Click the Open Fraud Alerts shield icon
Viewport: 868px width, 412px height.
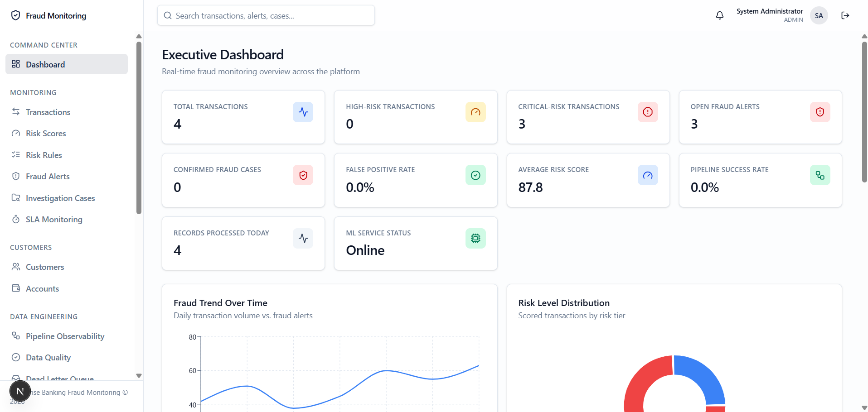(820, 112)
